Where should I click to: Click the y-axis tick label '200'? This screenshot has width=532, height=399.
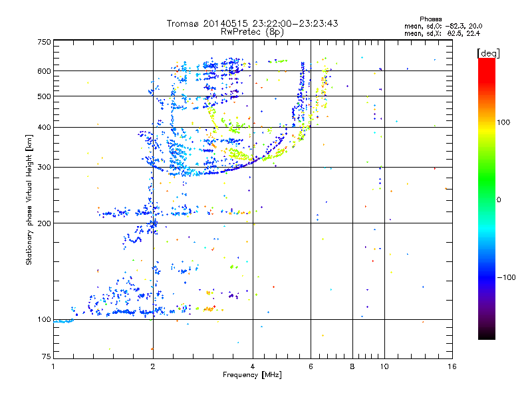tap(44, 223)
